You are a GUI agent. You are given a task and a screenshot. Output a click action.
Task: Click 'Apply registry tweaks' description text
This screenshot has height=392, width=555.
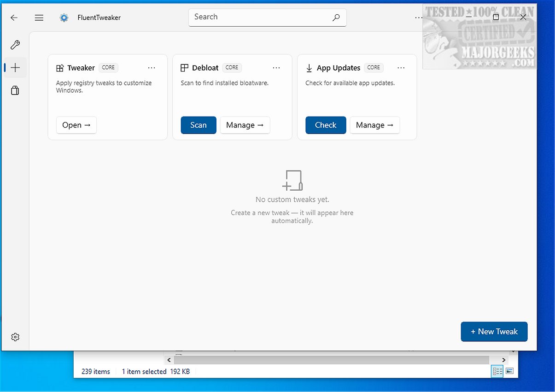click(104, 87)
